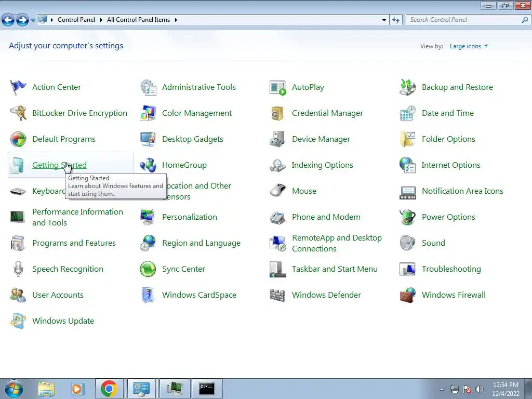The height and width of the screenshot is (399, 532).
Task: Click the volume speaker tray icon
Action: pyautogui.click(x=479, y=389)
